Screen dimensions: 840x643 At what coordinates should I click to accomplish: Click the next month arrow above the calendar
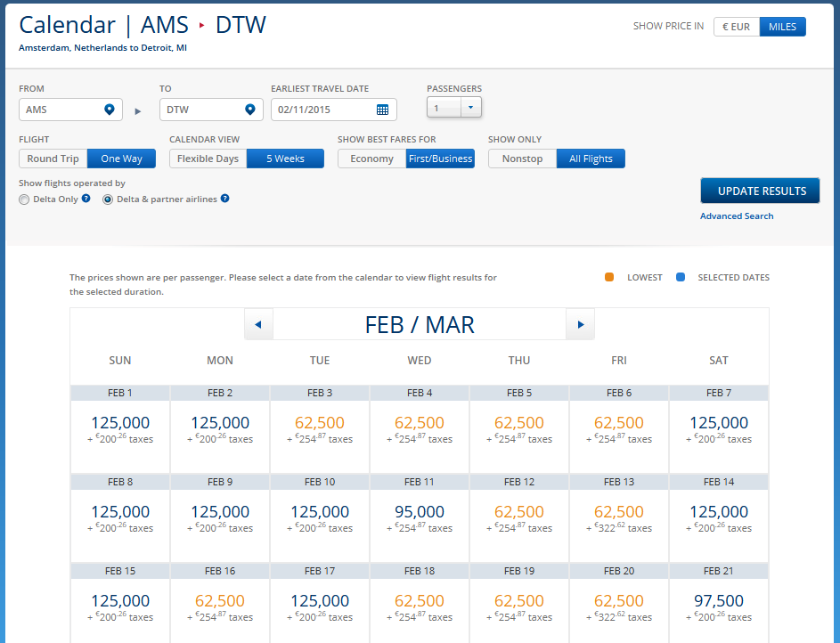point(581,323)
